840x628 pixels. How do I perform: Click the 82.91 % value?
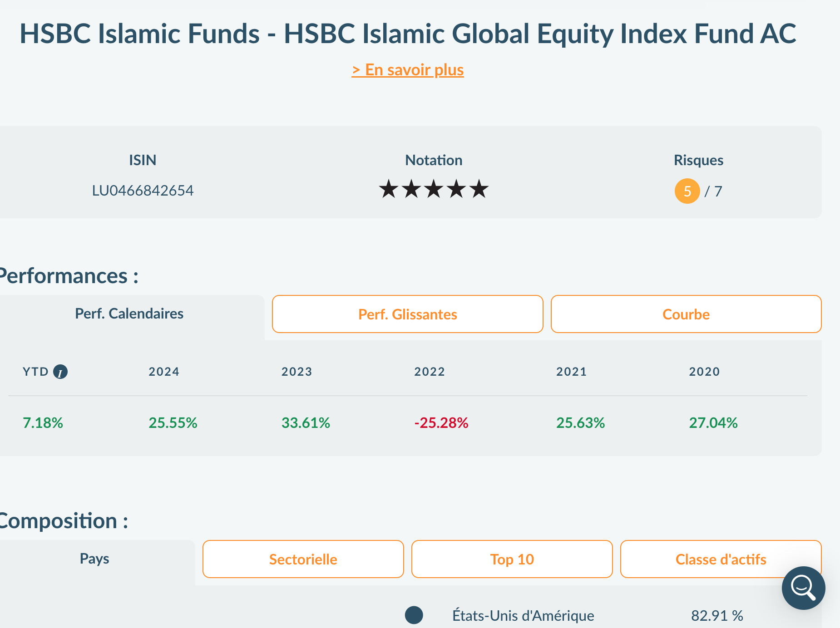coord(717,616)
